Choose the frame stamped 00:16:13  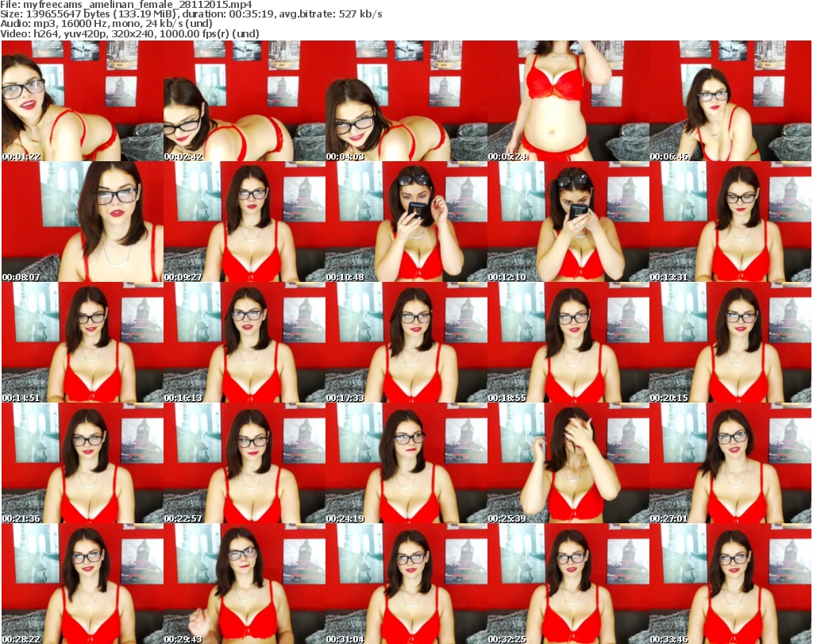tap(245, 343)
